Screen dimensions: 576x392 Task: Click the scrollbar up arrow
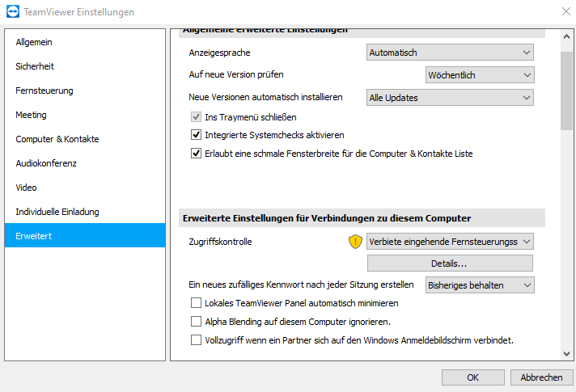point(566,36)
